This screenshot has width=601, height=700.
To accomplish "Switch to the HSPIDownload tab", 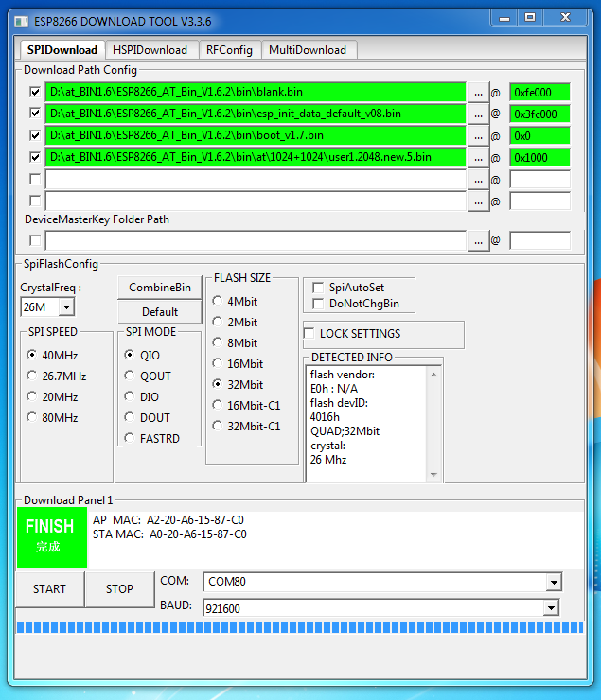I will pyautogui.click(x=150, y=50).
